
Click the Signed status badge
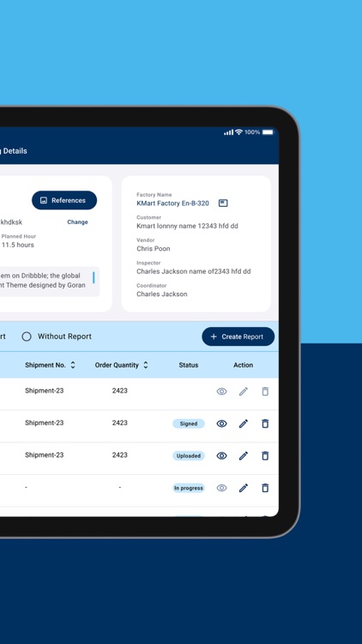coord(189,424)
